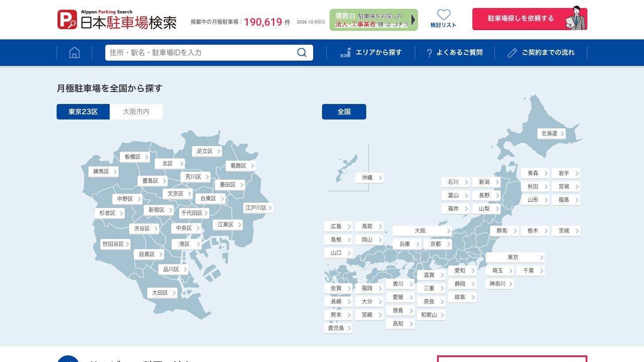Select 練馬区 ward label

coord(103,171)
